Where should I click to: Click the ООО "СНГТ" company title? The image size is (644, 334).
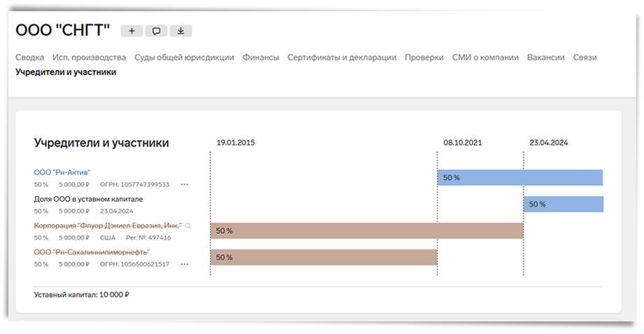click(x=62, y=30)
